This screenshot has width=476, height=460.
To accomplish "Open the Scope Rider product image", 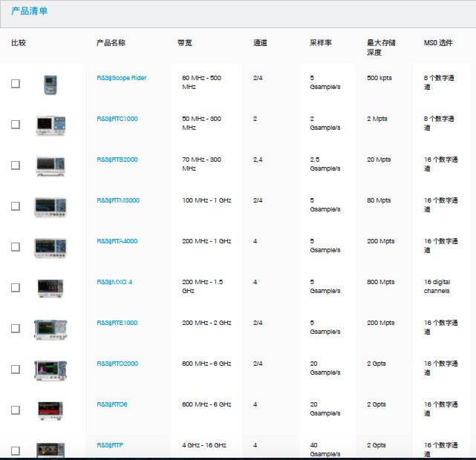I will coord(50,85).
